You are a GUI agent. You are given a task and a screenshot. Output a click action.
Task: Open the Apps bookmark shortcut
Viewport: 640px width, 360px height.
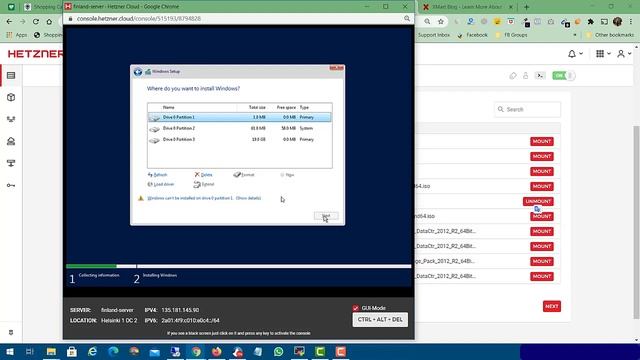tap(17, 35)
